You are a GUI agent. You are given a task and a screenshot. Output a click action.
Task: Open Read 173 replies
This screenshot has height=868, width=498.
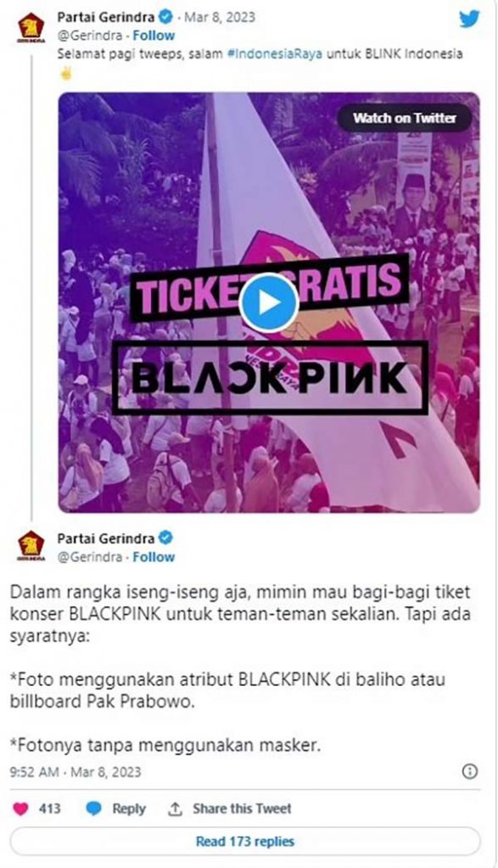coord(245,842)
